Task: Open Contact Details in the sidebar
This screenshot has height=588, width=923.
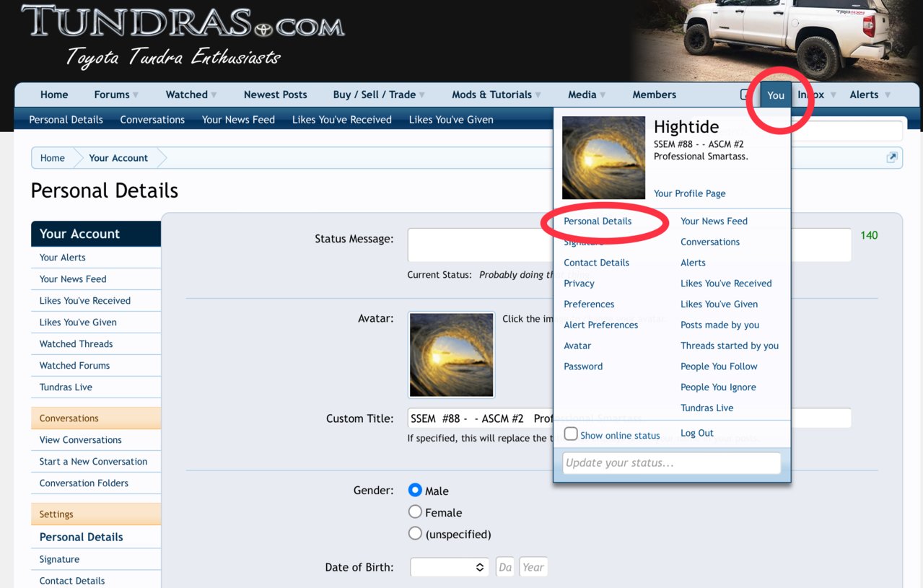Action: pos(72,581)
